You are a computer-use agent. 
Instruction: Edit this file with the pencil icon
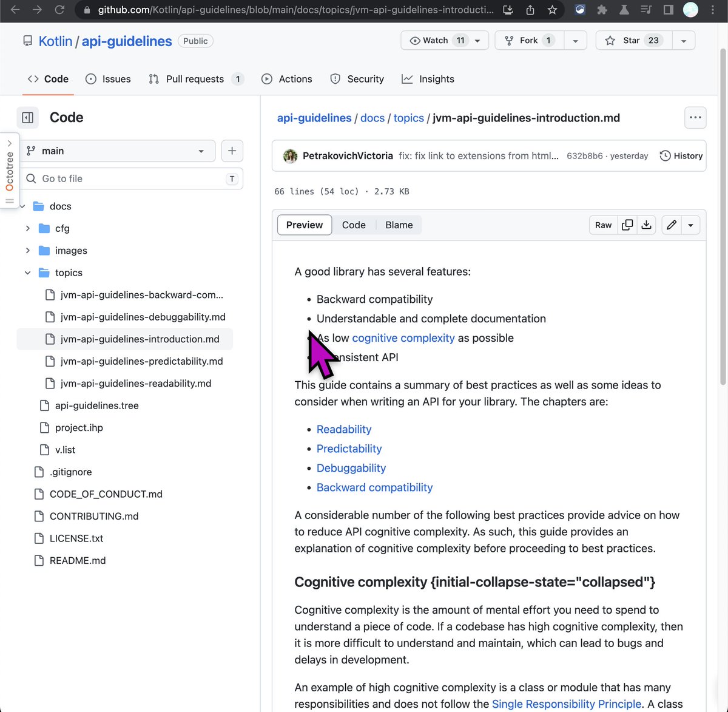click(x=672, y=225)
